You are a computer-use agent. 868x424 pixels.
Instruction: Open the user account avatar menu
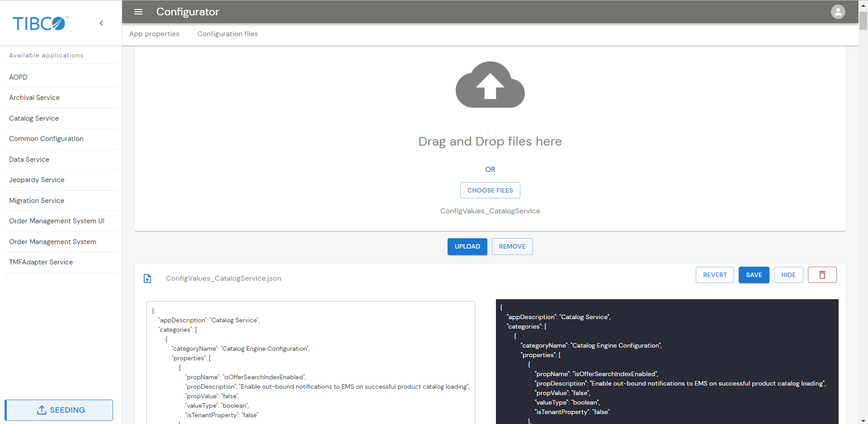tap(838, 12)
